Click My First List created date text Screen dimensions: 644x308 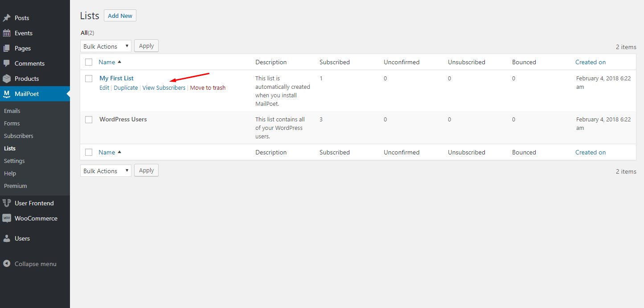pyautogui.click(x=603, y=83)
